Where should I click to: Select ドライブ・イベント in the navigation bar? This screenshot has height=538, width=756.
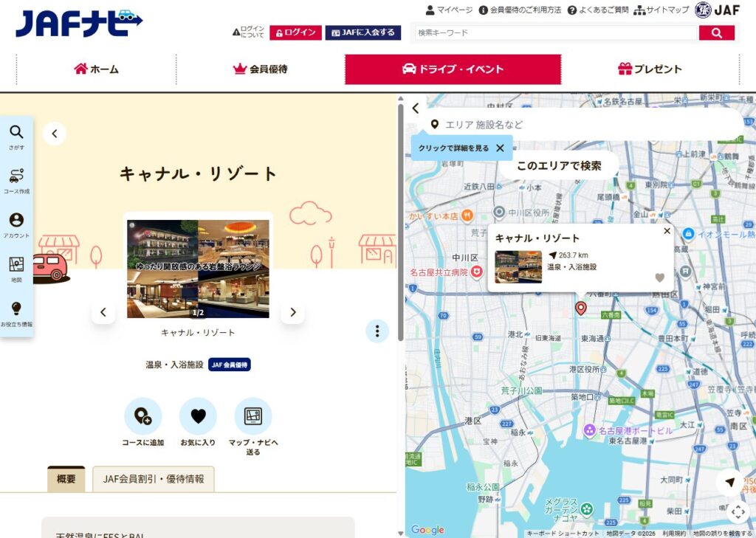click(453, 70)
